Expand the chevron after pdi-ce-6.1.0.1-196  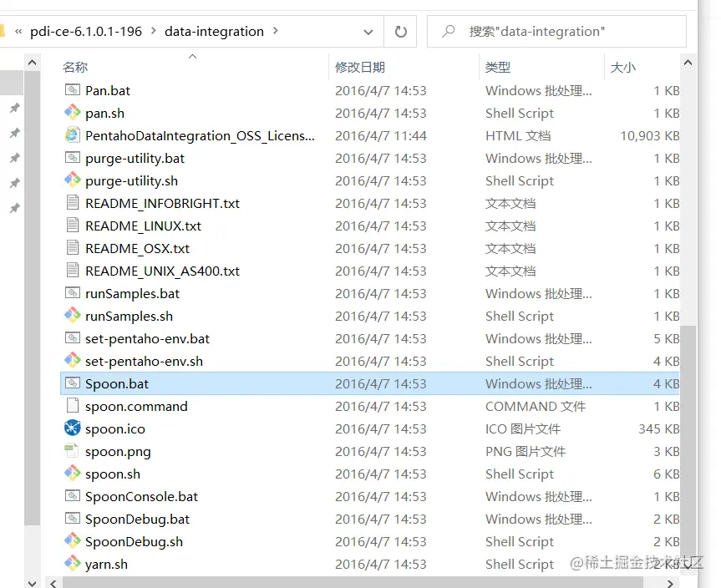(153, 31)
